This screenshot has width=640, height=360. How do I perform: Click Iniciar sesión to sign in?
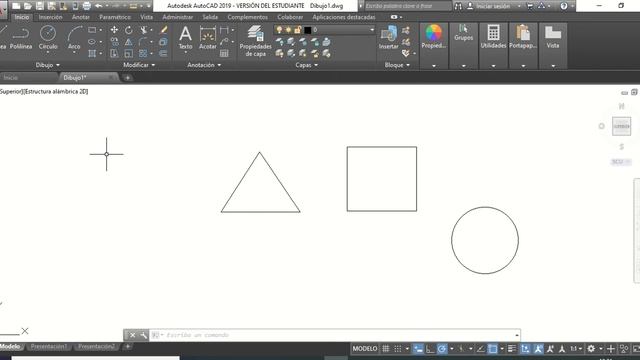(x=493, y=6)
